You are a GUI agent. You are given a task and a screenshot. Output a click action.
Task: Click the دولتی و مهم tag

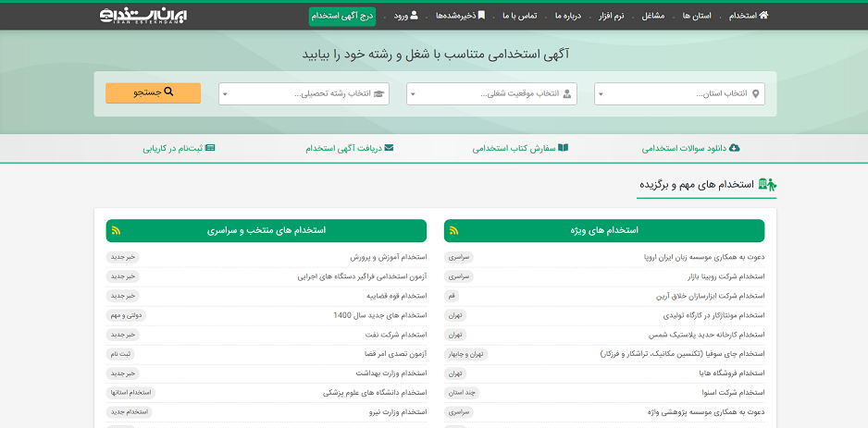[x=126, y=315]
